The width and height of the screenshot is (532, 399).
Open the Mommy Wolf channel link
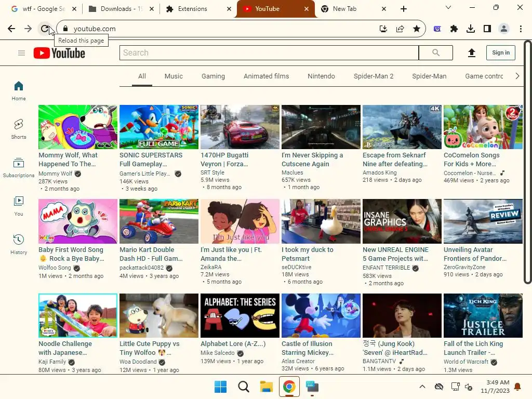(55, 174)
